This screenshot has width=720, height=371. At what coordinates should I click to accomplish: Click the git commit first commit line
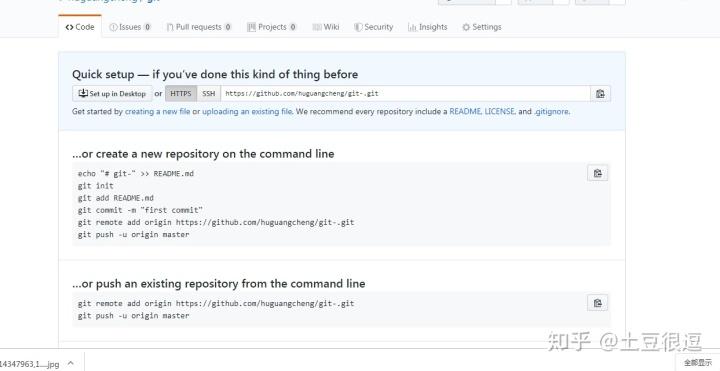point(140,210)
